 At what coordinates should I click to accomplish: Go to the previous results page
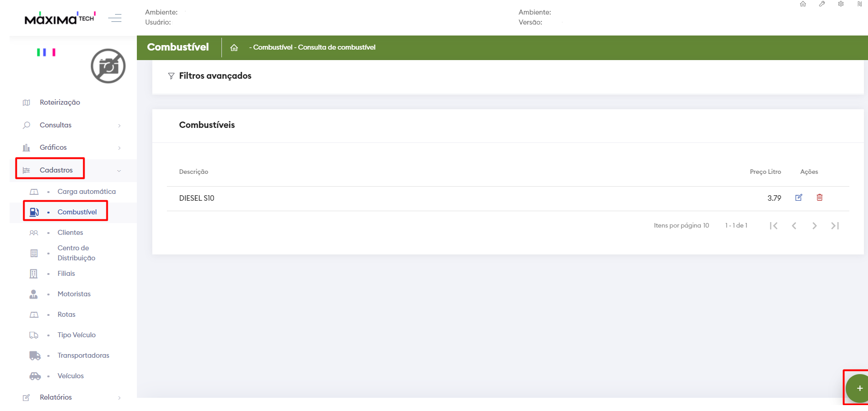pos(794,226)
